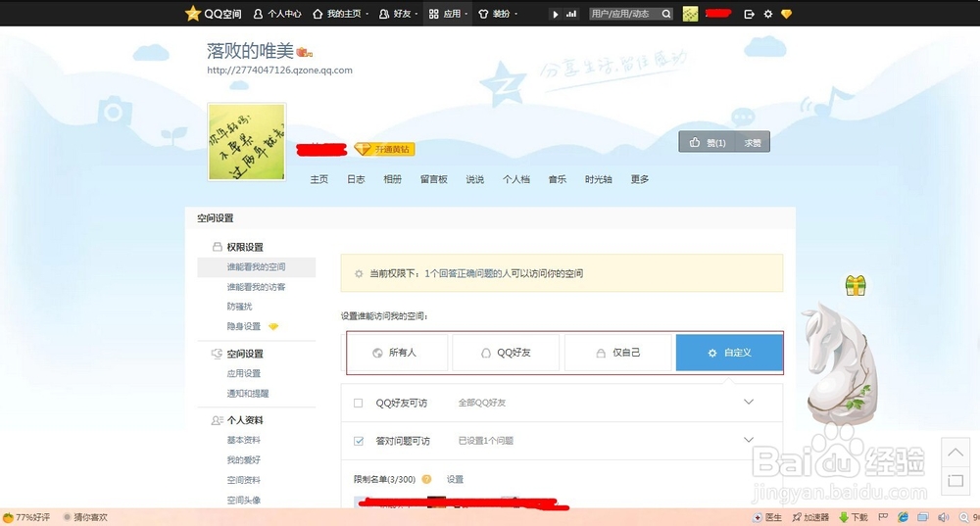Click 77%好评 in browser status bar

26,517
